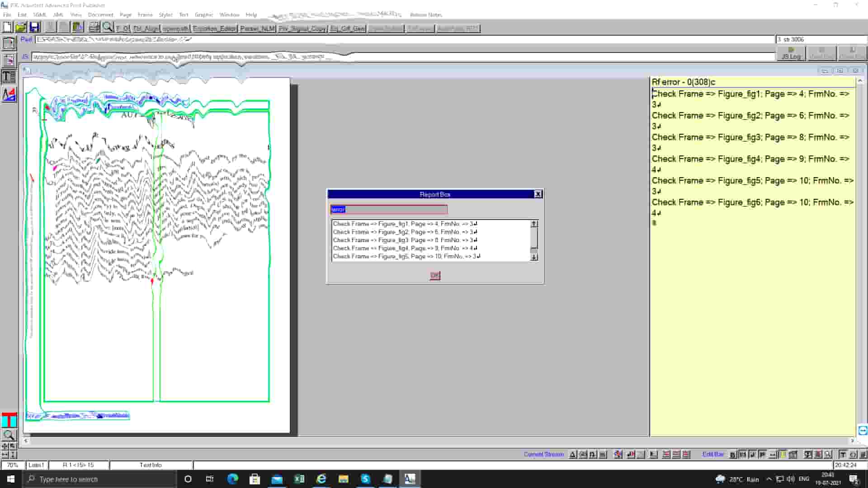The width and height of the screenshot is (868, 488).
Task: Click the magnifier Find icon in toolbar
Action: [x=107, y=27]
